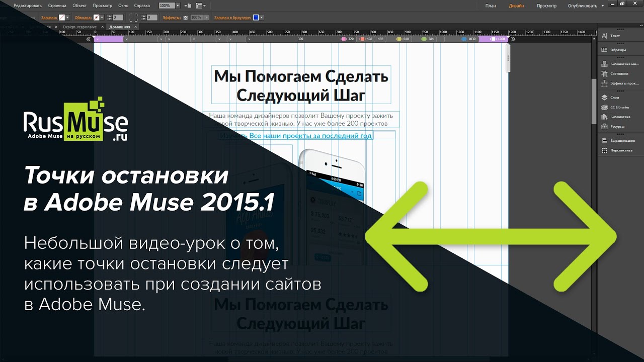Click Просмотр preview mode button
Screen dimensions: 644x362
click(x=546, y=6)
